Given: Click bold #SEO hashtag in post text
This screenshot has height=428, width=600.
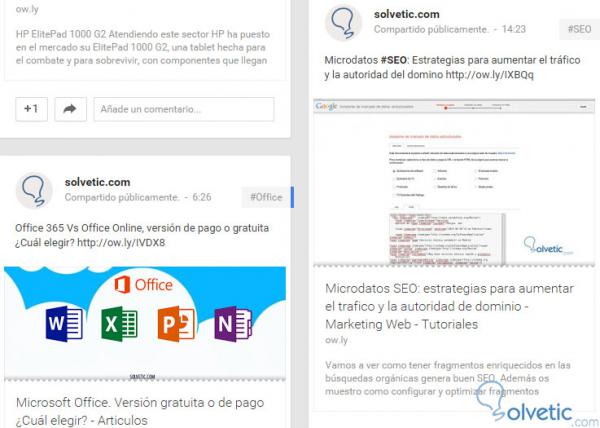Looking at the screenshot, I should [x=393, y=60].
